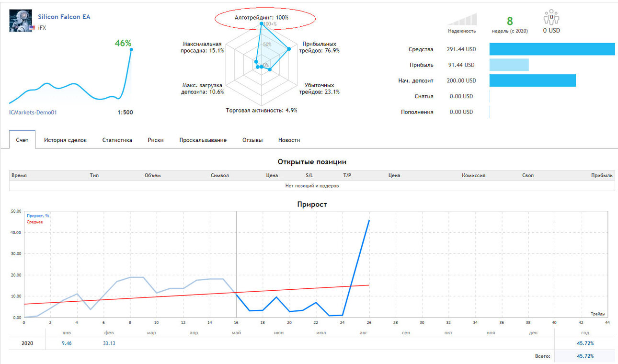The image size is (618, 364).
Task: Click the 1:500 leverage value
Action: point(125,113)
